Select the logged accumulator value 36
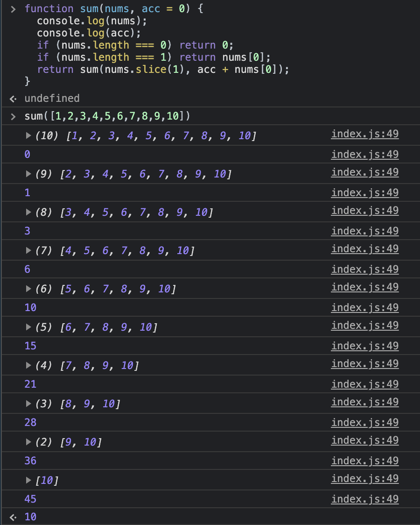This screenshot has height=525, width=420. 30,461
